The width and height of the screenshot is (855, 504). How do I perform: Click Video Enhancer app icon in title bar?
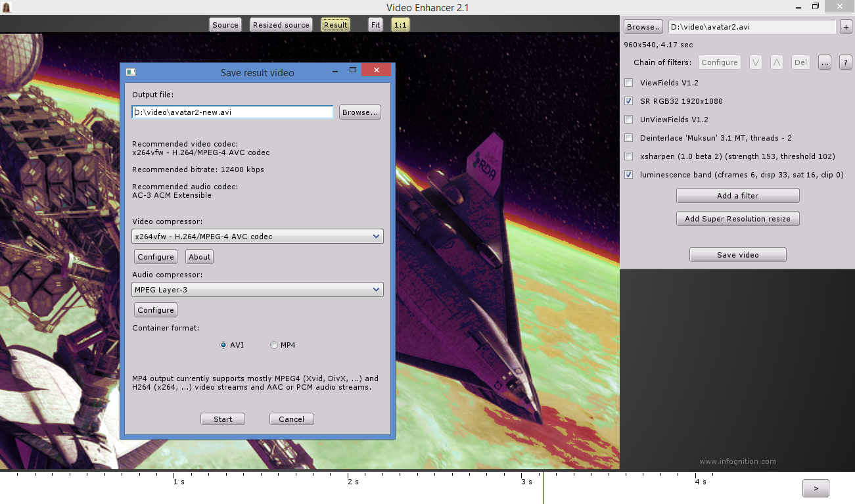[x=6, y=7]
